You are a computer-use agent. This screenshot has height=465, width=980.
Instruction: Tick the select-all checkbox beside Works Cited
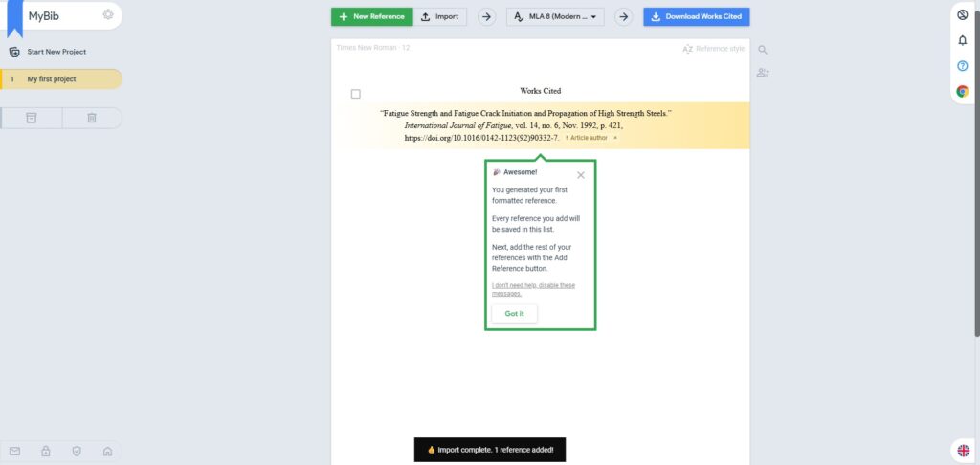(x=356, y=94)
